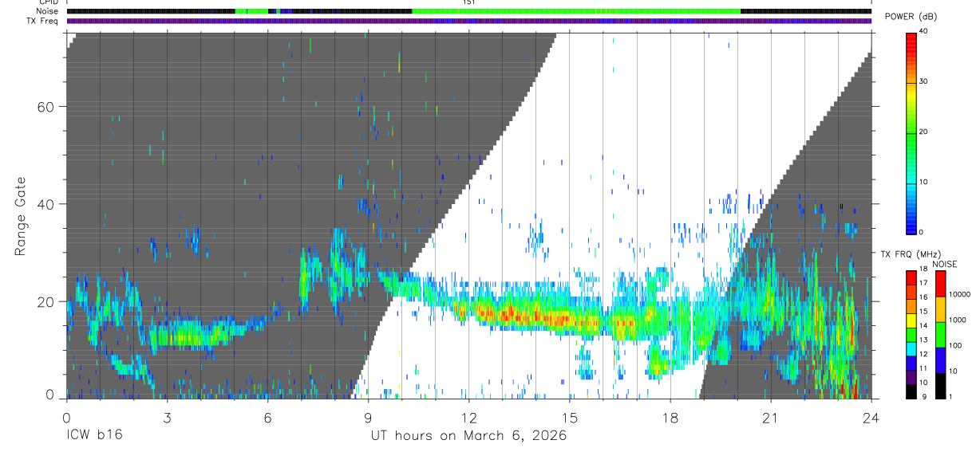The width and height of the screenshot is (980, 452).
Task: Click the yellow 14–15 MHz TX FRQ swatch
Action: [x=911, y=319]
